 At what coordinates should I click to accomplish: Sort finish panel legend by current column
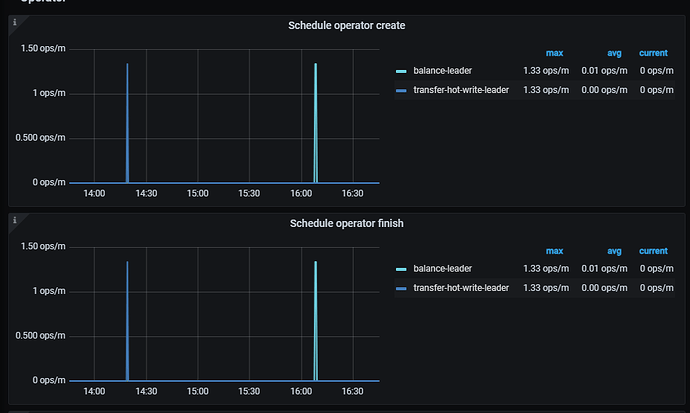[x=653, y=251]
